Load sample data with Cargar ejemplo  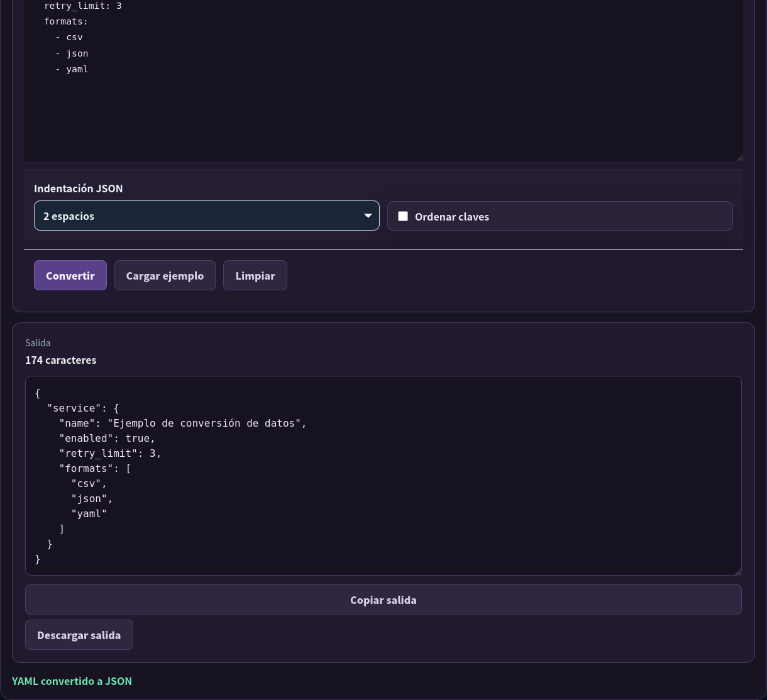click(x=165, y=275)
